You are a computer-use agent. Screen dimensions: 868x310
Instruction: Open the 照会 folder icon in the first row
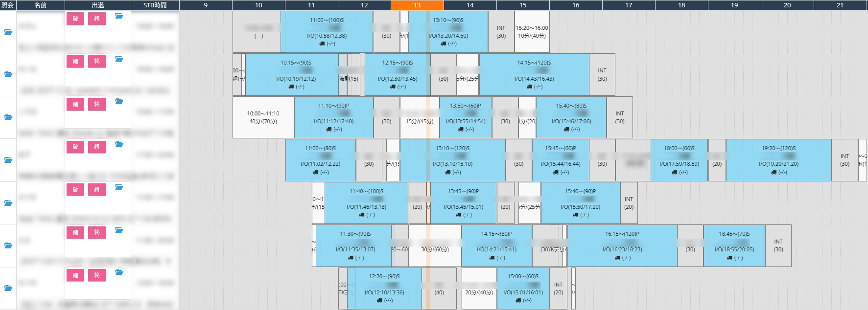coord(8,32)
